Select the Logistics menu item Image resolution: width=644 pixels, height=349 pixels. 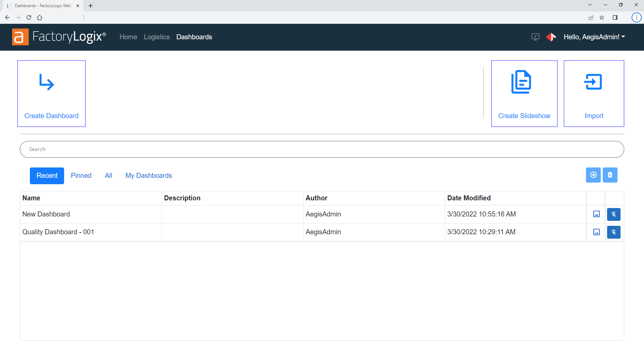click(x=156, y=37)
